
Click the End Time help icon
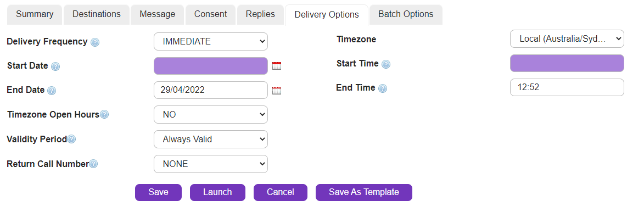point(382,88)
